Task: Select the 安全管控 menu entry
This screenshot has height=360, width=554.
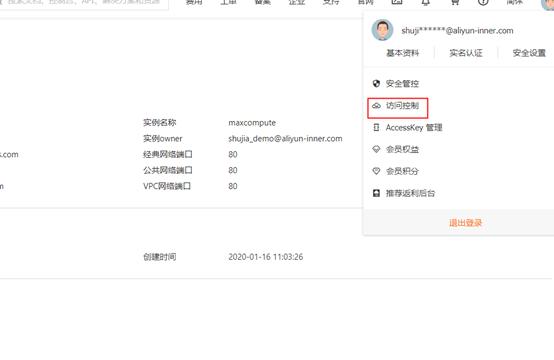Action: [402, 83]
